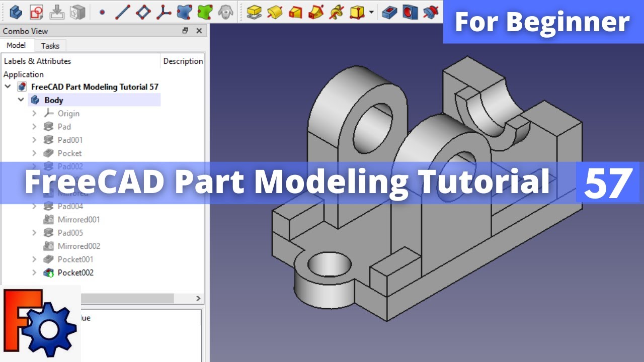Click the Hole tool icon
The height and width of the screenshot is (362, 644).
click(410, 12)
